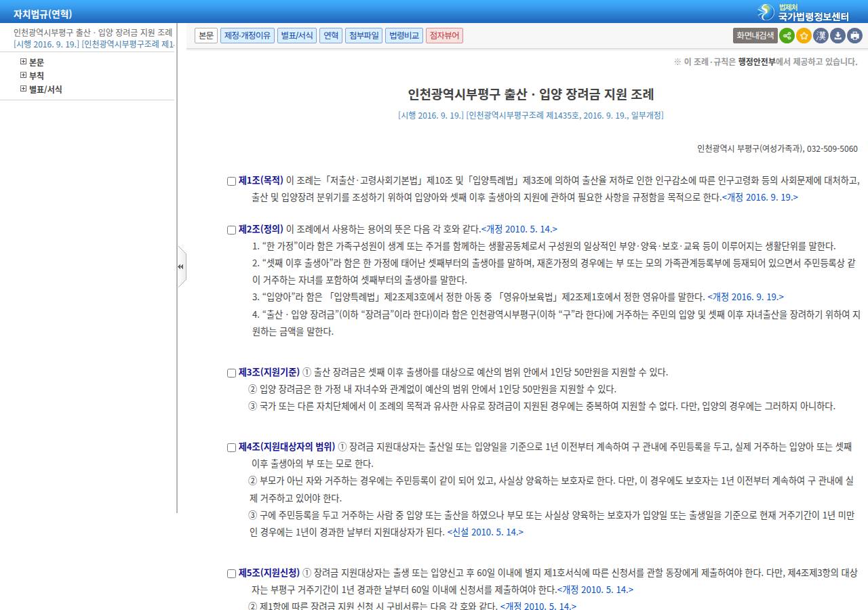Switch to the 본문 tab

tap(206, 36)
